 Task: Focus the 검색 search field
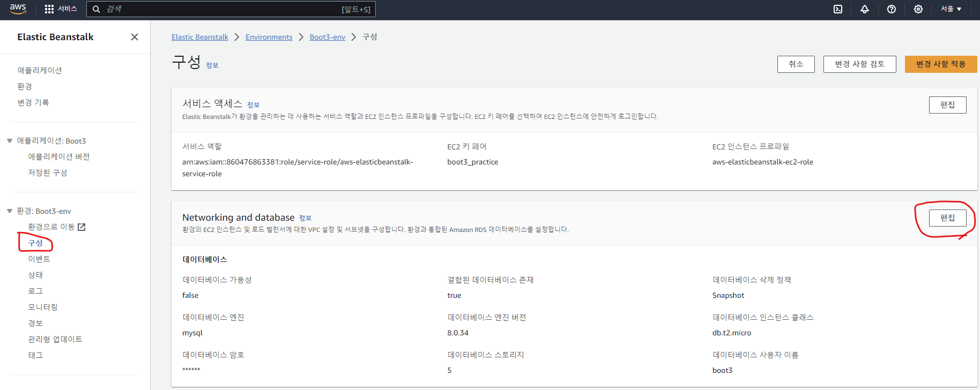pos(231,9)
